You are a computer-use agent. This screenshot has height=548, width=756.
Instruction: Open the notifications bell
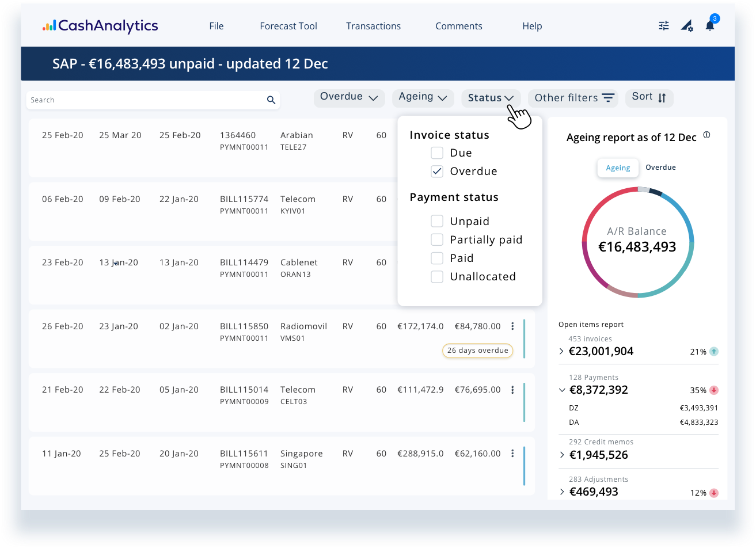[710, 25]
